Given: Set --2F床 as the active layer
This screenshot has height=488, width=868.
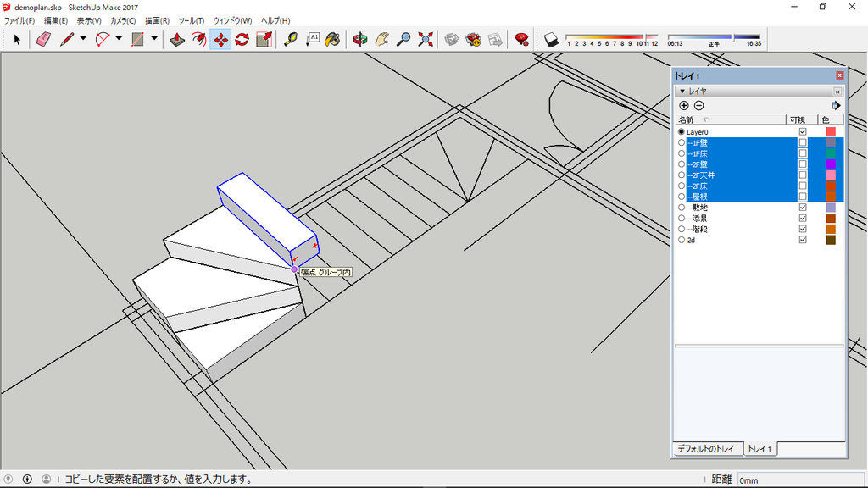Looking at the screenshot, I should (682, 186).
